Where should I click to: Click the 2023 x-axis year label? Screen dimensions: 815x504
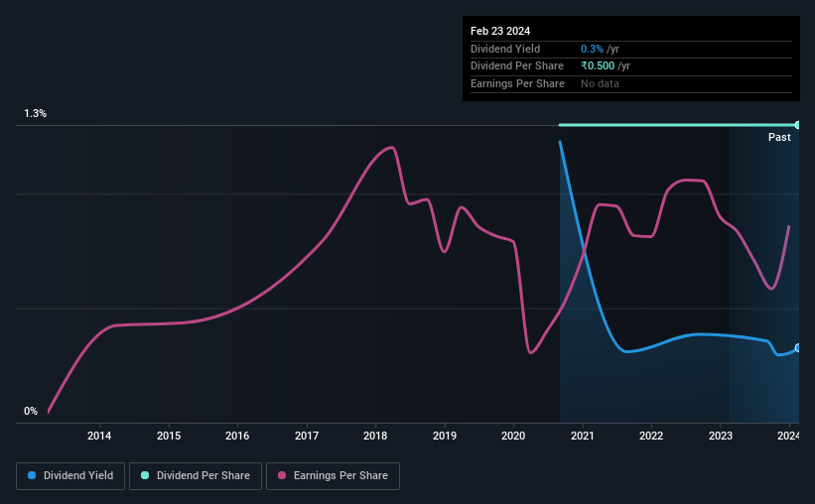[721, 436]
